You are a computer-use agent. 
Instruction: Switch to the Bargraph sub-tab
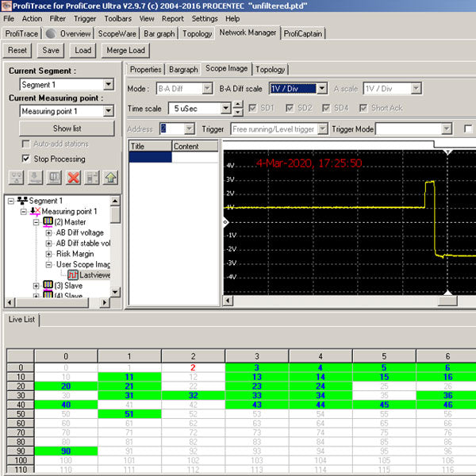point(183,70)
